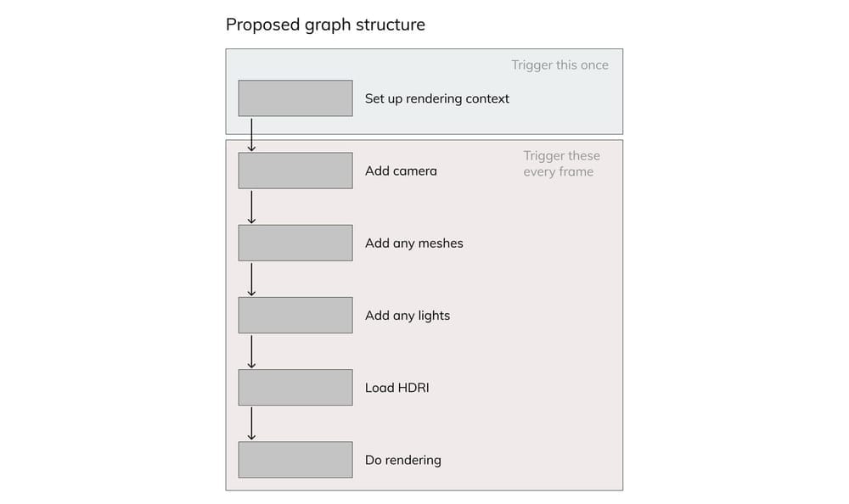849x504 pixels.
Task: Click the Set up rendering context label
Action: pos(436,98)
